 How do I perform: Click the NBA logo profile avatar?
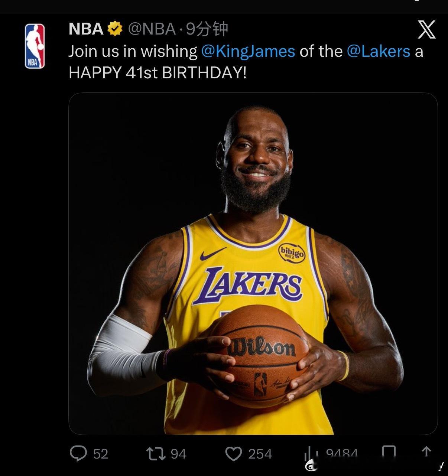pyautogui.click(x=35, y=46)
